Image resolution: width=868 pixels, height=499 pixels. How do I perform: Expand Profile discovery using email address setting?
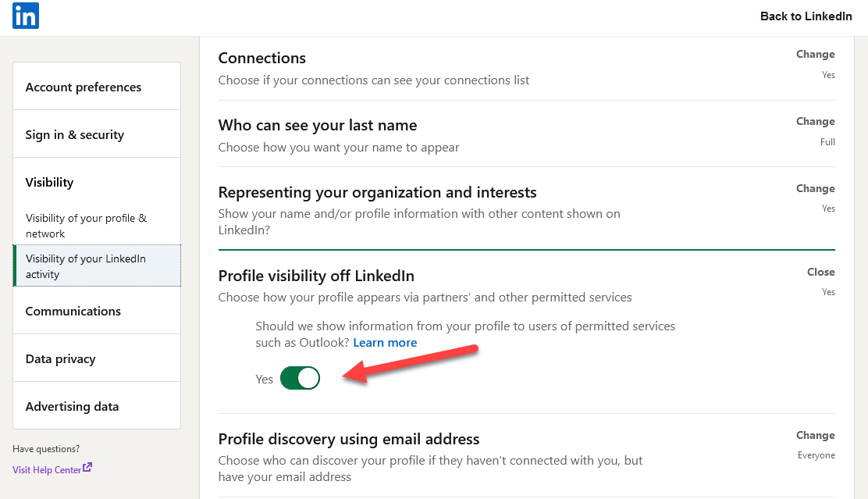tap(815, 436)
